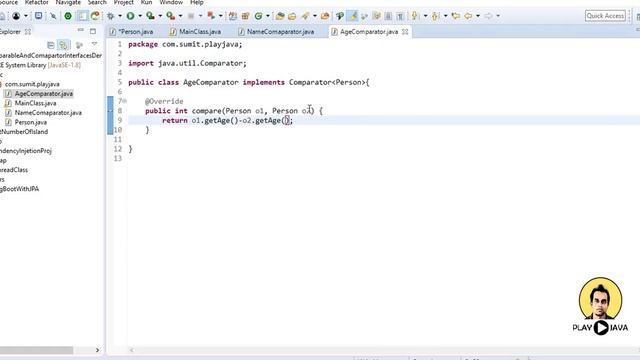Close the AgeComparator.java editor tab

point(405,31)
